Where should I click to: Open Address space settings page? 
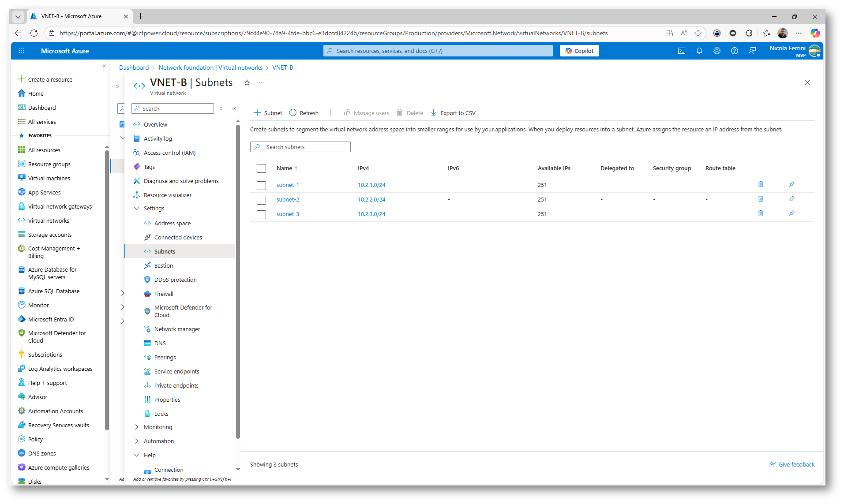tap(172, 223)
